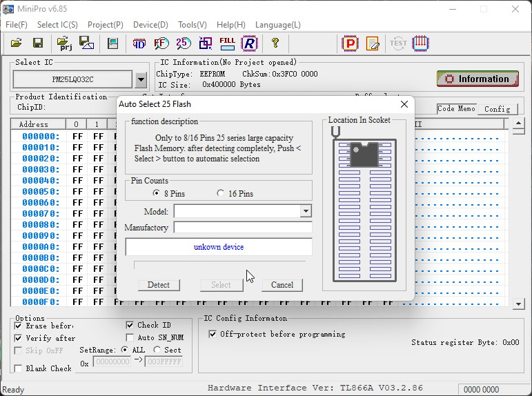Toggle Off-protect before programming checkbox
Image resolution: width=532 pixels, height=396 pixels.
tap(213, 335)
